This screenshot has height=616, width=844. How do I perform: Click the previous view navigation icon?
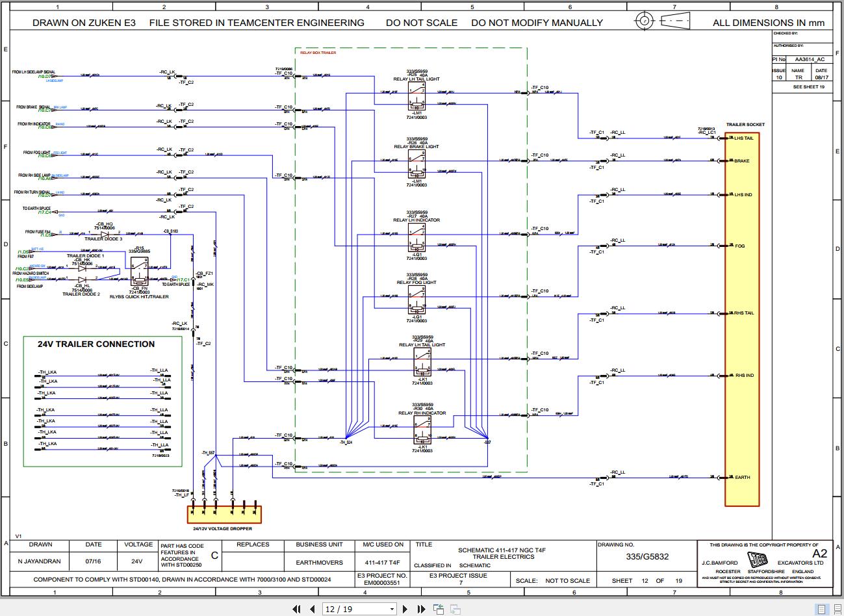pos(438,609)
